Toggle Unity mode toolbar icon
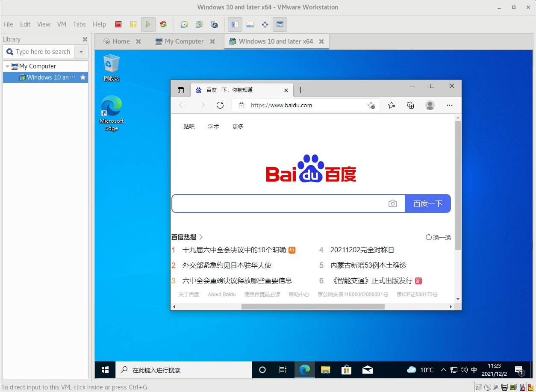Viewport: 536px width, 392px height. (280, 24)
